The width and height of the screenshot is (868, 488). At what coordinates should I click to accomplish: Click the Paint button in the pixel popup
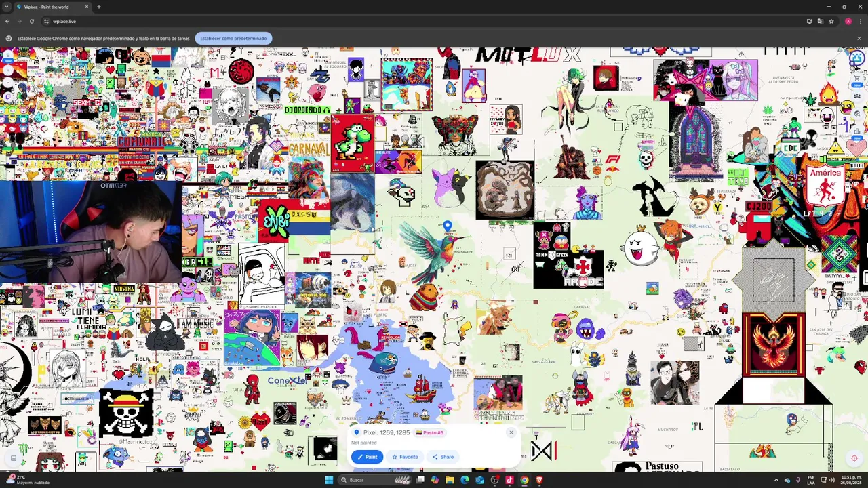tap(367, 457)
